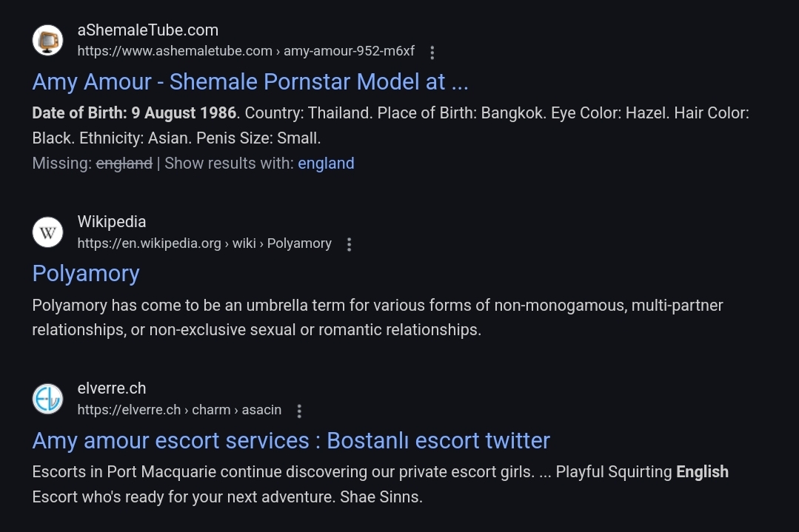Show results with 'england' link
Viewport: 799px width, 532px height.
pos(326,164)
